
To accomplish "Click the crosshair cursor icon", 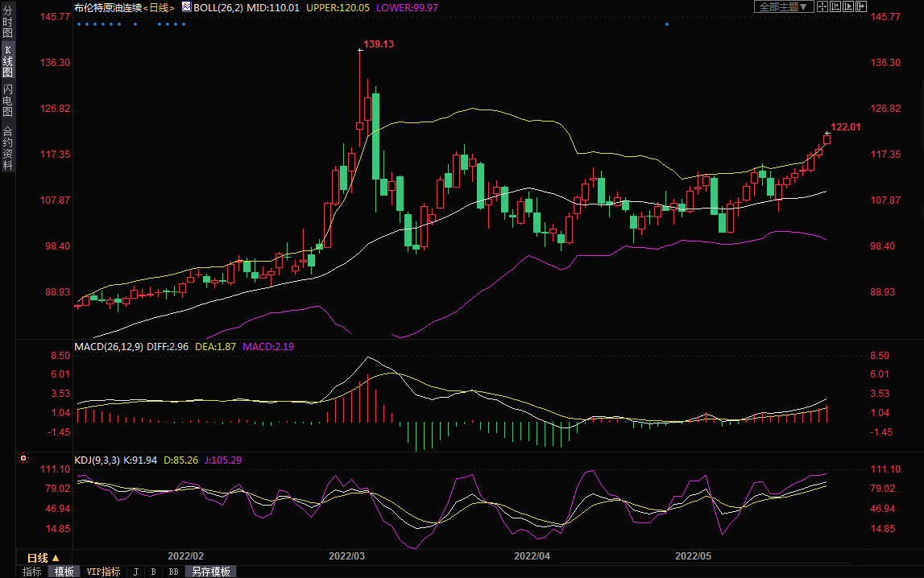I will (822, 6).
